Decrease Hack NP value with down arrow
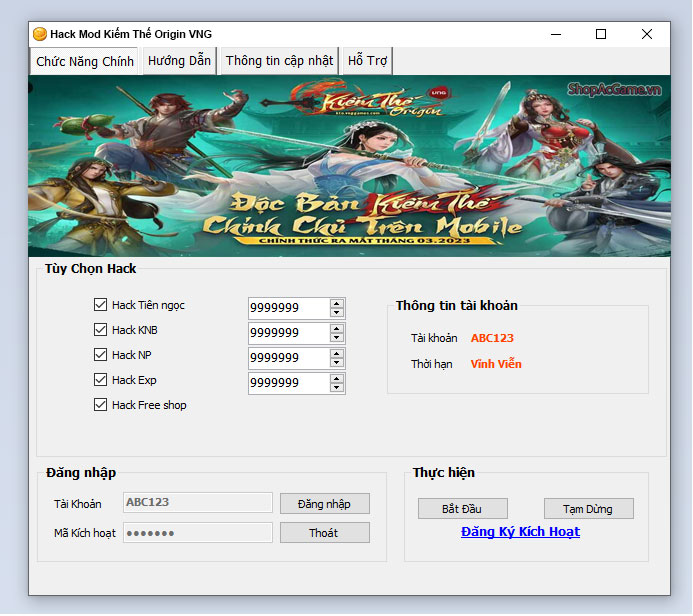This screenshot has width=693, height=616. (x=337, y=362)
